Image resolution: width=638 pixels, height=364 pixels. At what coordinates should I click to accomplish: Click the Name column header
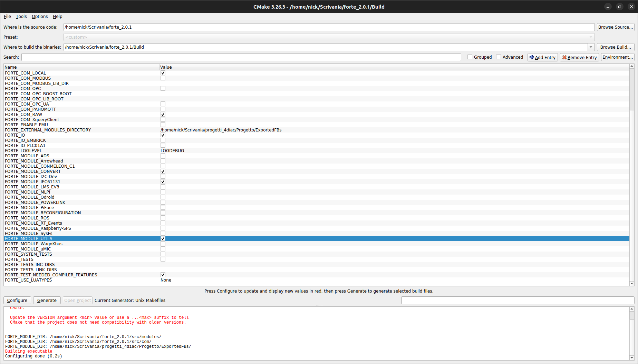[81, 67]
